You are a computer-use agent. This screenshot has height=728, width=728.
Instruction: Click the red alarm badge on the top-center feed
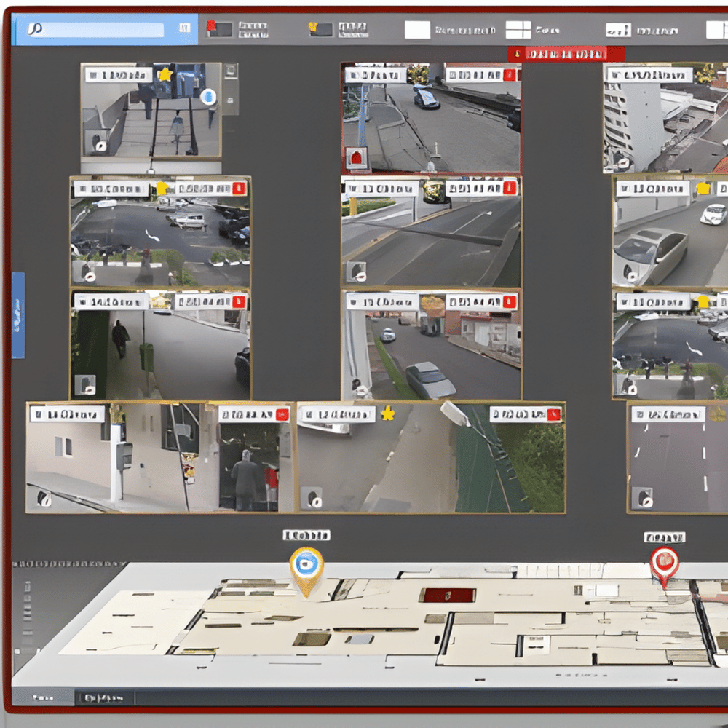click(510, 75)
